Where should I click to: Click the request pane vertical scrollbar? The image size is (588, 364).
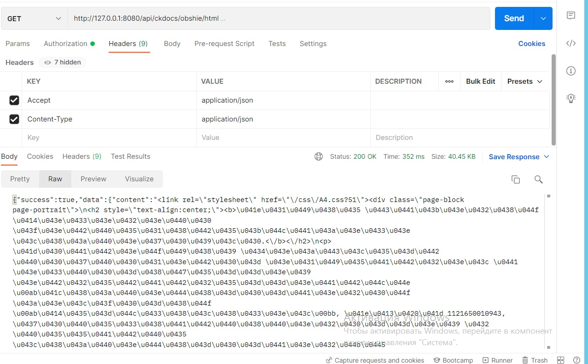click(553, 99)
